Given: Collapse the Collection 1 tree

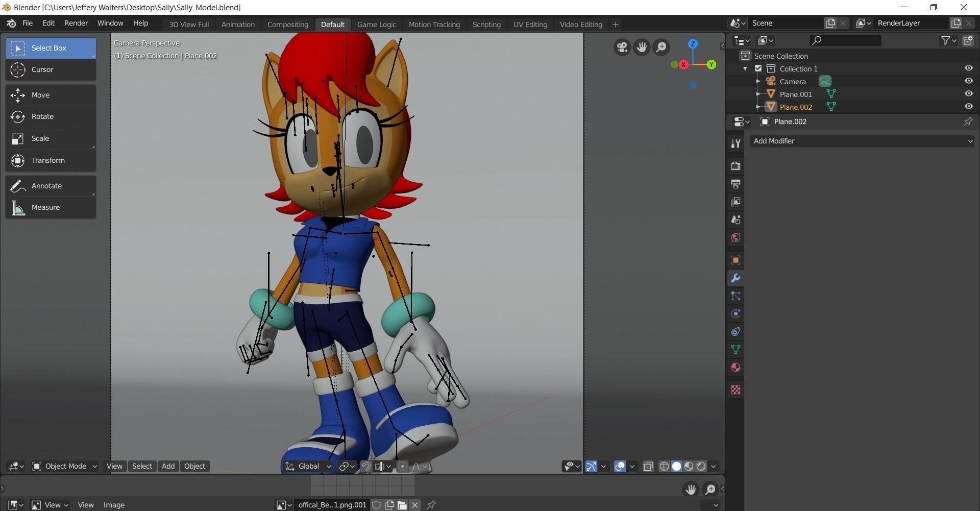Looking at the screenshot, I should [x=745, y=68].
